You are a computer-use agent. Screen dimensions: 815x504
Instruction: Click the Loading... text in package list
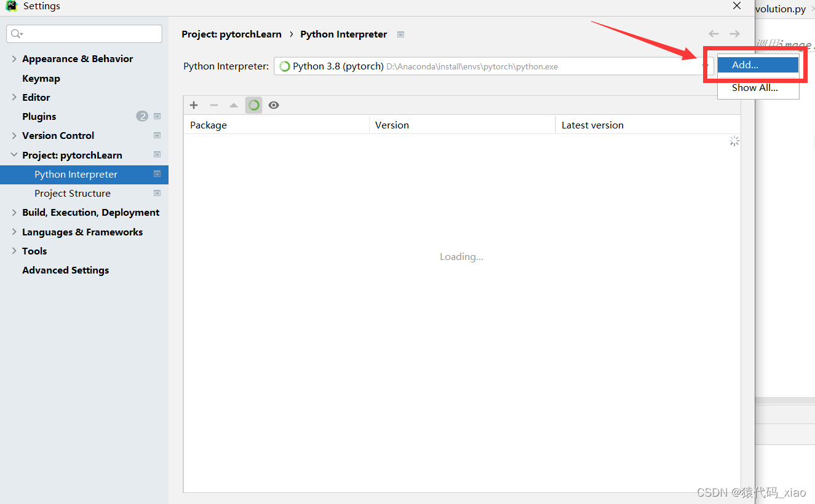click(461, 257)
